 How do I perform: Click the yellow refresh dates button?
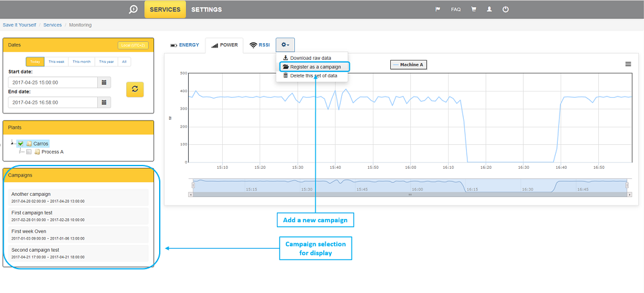[x=135, y=89]
